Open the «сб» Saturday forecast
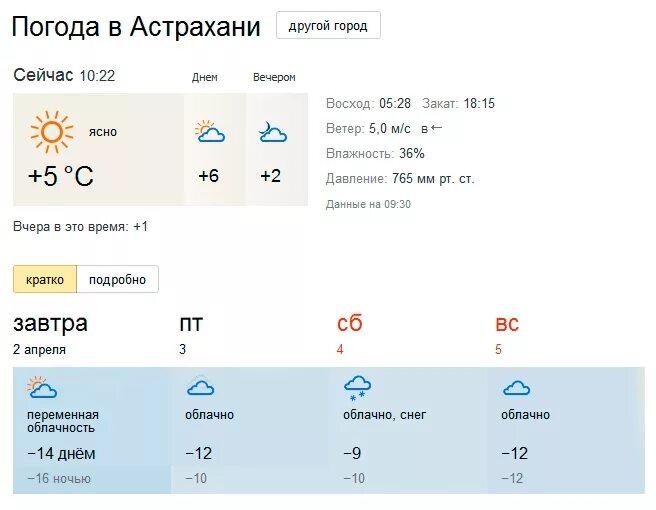Screen dimensions: 656x510 (x=349, y=324)
